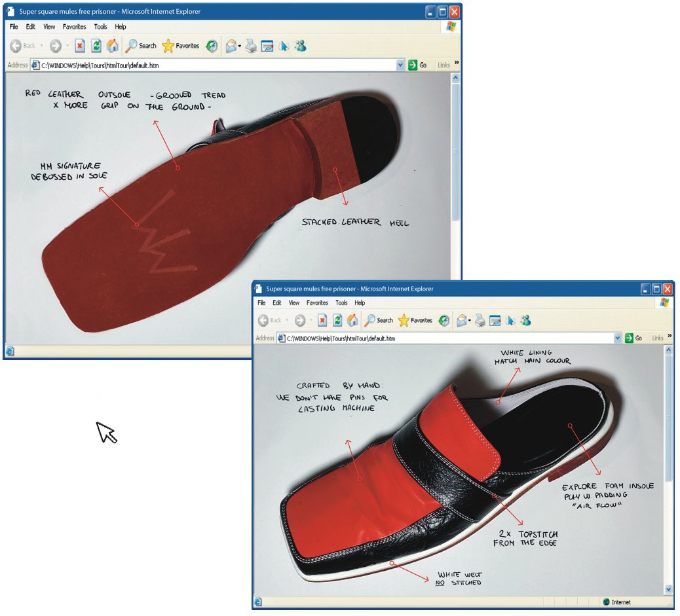Minimize the upper Internet Explorer window
This screenshot has width=680, height=616.
(430, 12)
